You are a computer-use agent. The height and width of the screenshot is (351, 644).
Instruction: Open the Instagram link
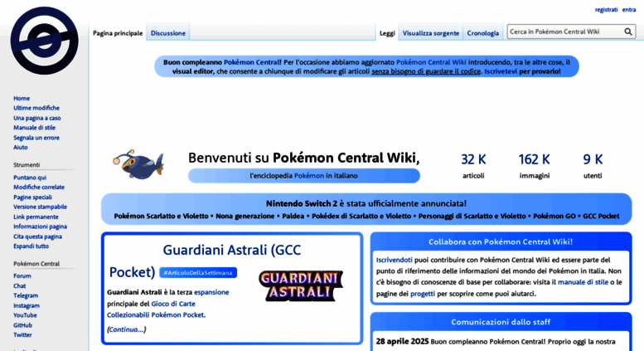click(27, 305)
